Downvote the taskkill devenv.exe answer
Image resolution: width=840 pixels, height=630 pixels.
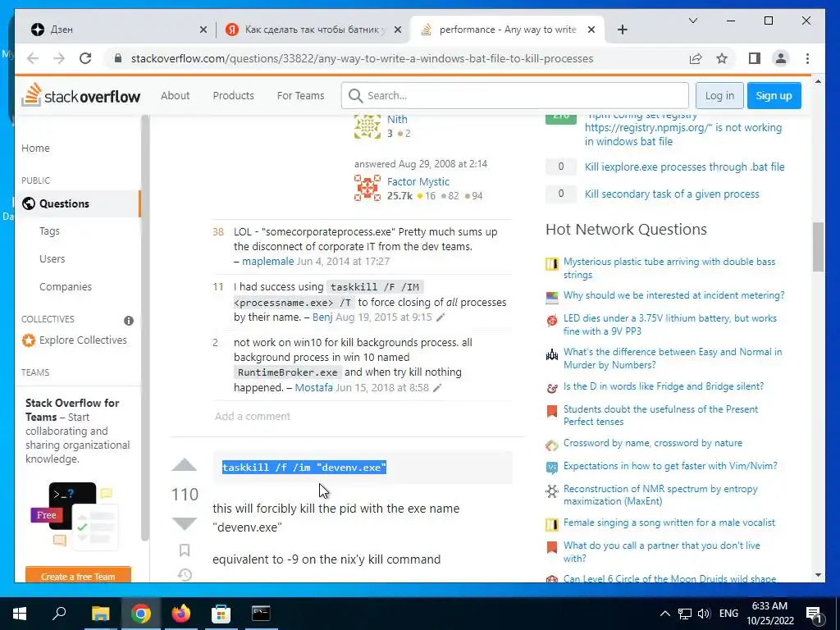pyautogui.click(x=185, y=523)
